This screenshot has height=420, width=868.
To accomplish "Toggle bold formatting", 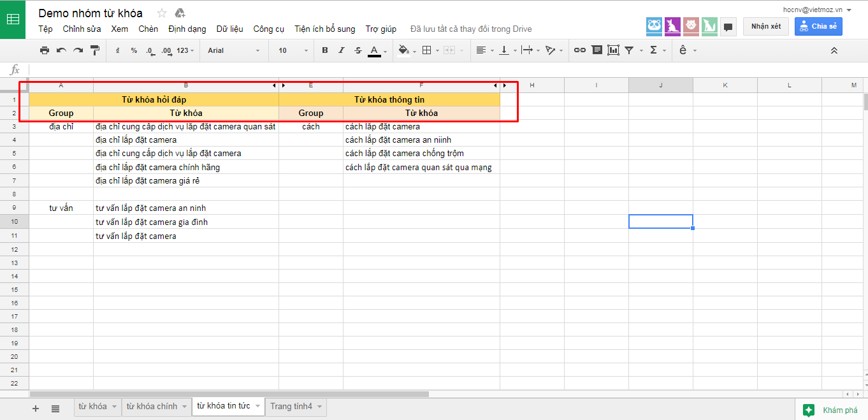I will click(x=325, y=50).
